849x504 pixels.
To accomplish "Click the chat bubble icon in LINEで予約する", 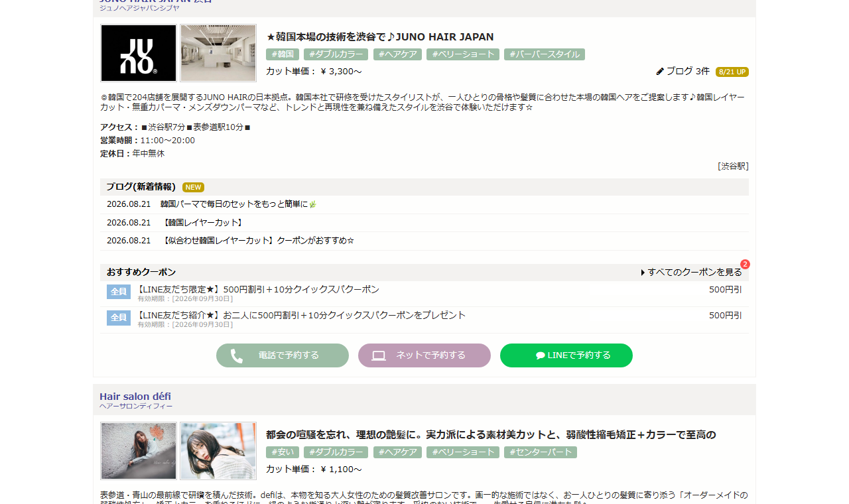I will 541,355.
